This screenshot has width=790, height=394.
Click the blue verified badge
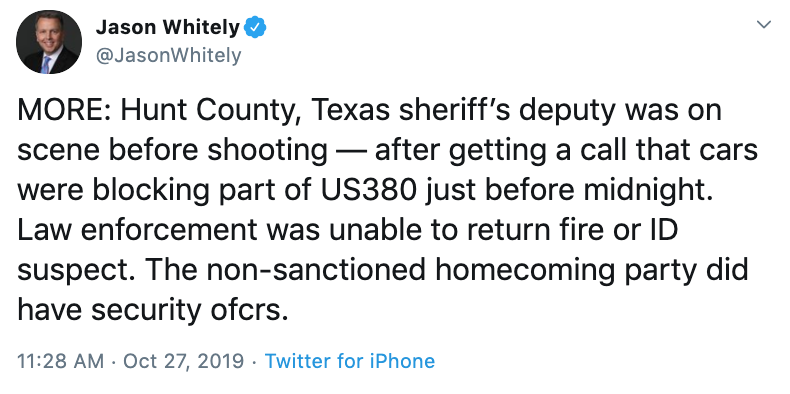pyautogui.click(x=255, y=28)
